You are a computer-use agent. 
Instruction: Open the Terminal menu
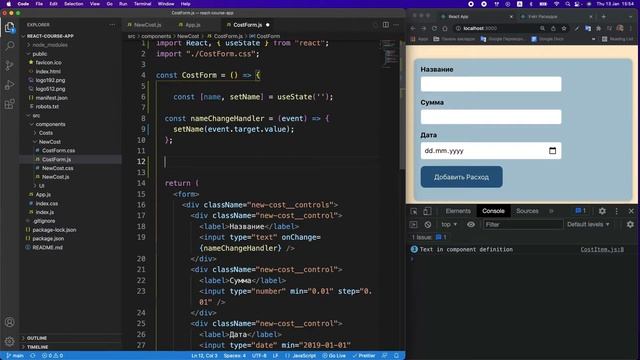click(x=142, y=4)
